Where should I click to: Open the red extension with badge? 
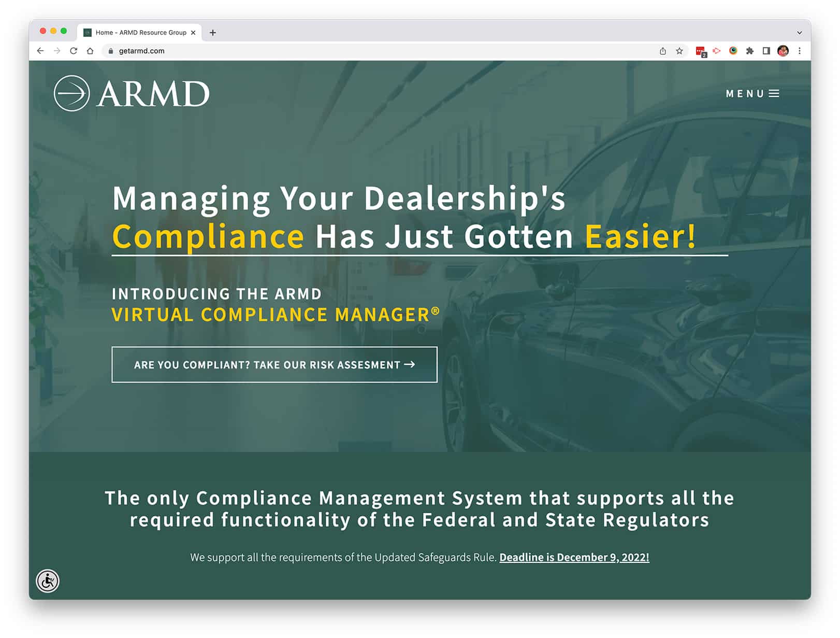pyautogui.click(x=701, y=51)
